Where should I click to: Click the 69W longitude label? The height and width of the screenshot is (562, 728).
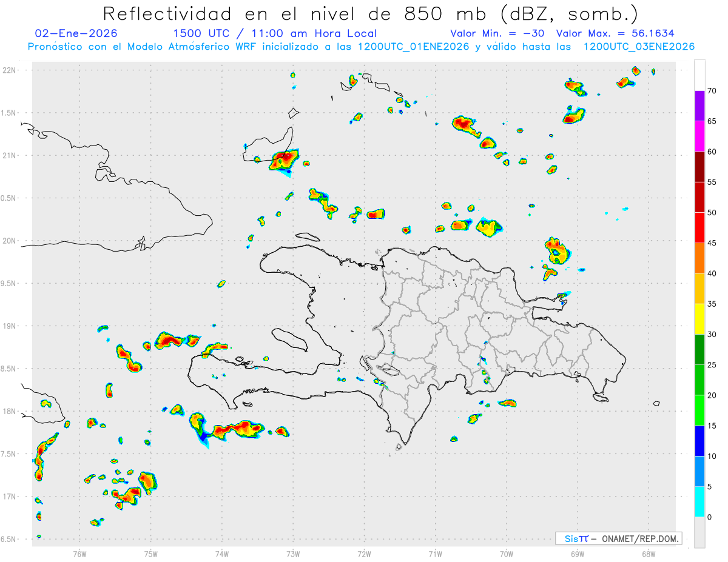tap(578, 554)
